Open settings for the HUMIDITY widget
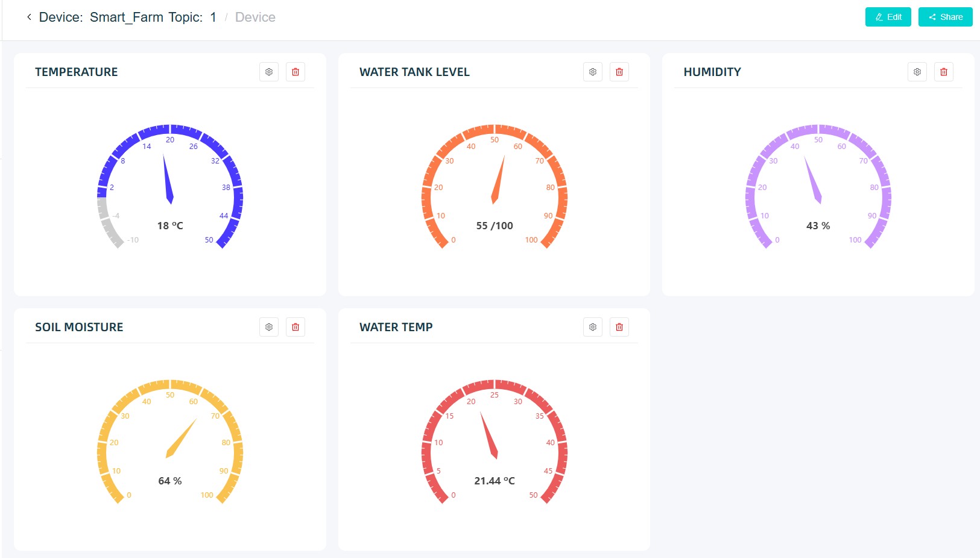The height and width of the screenshot is (558, 980). click(917, 72)
